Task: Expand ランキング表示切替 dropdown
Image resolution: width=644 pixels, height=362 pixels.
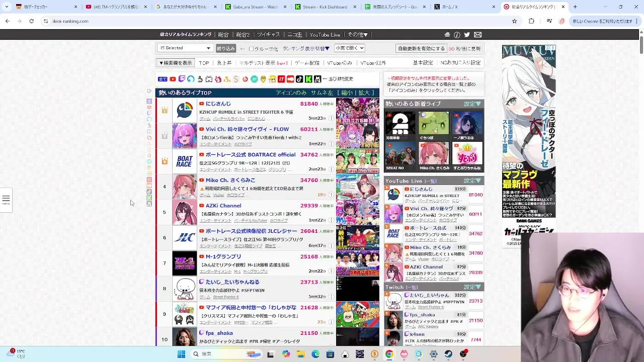Action: click(306, 49)
